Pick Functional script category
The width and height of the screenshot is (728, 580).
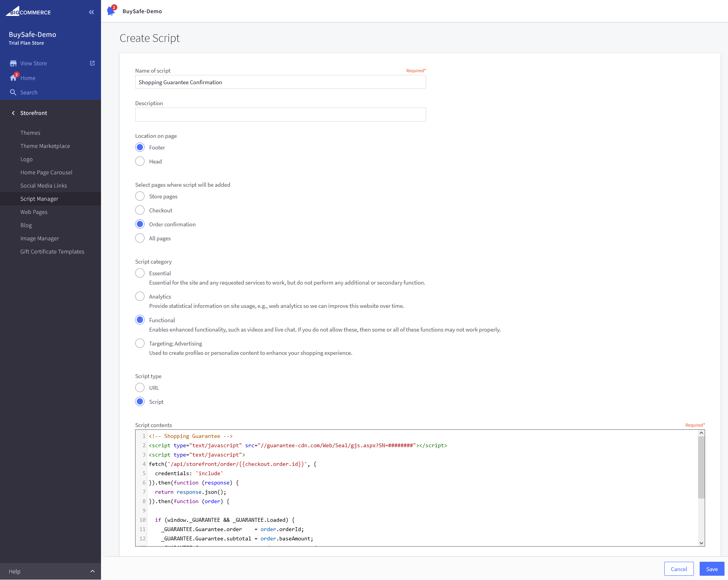coord(140,320)
